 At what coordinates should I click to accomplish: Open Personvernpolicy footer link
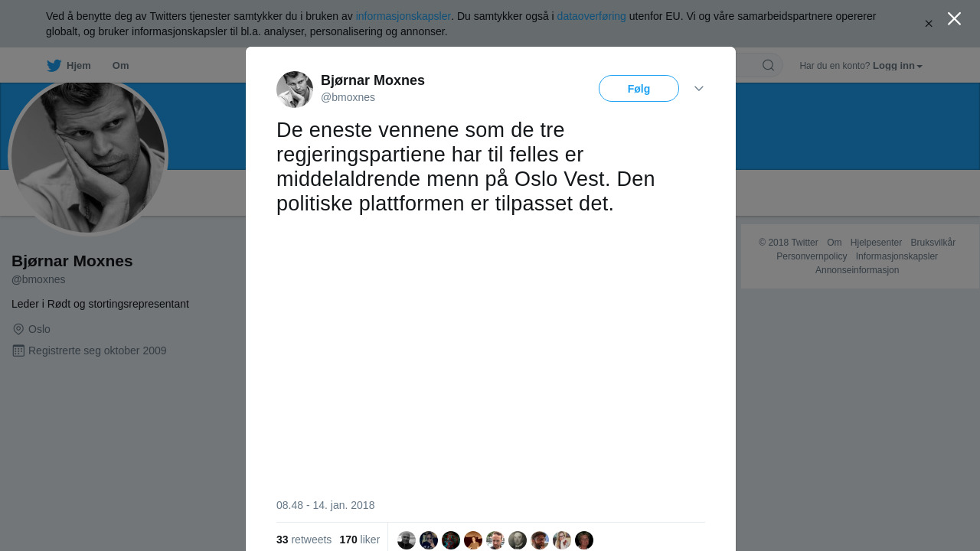[x=812, y=256]
